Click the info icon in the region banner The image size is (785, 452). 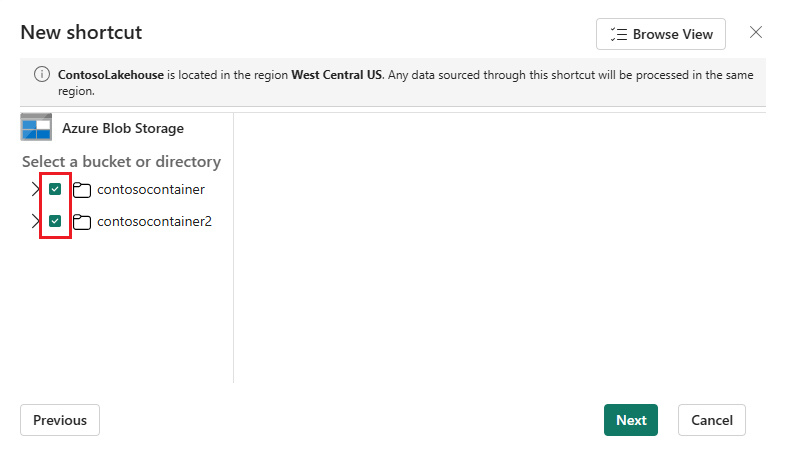click(42, 75)
